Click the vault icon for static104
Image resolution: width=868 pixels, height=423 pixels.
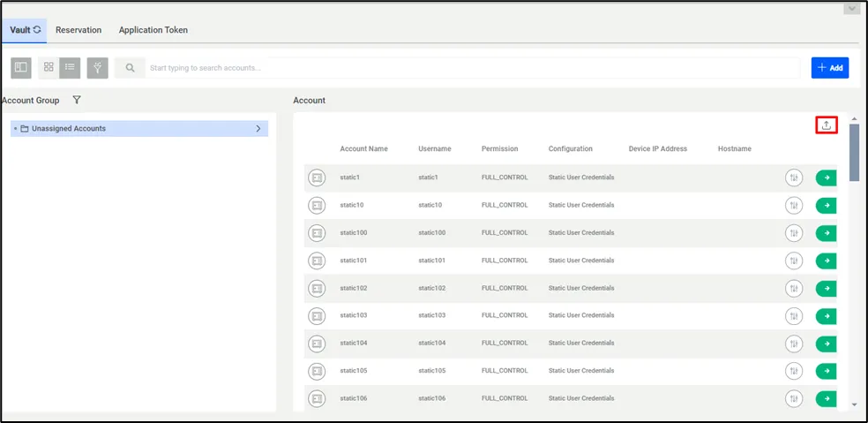click(x=317, y=344)
